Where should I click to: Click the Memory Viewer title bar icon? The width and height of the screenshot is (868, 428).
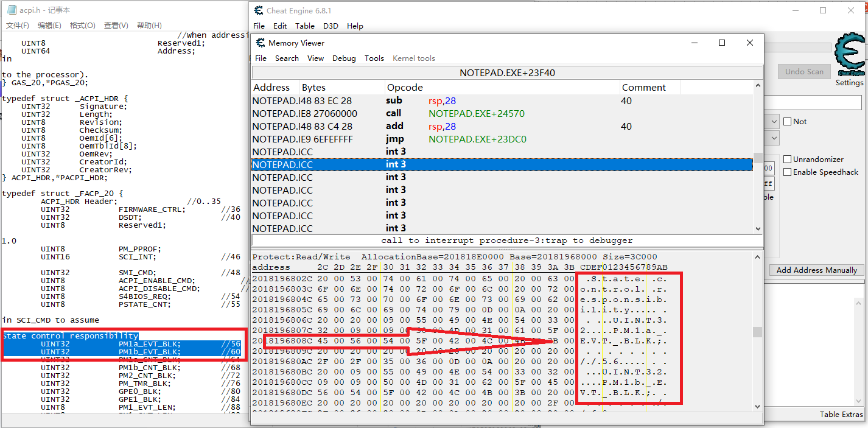[x=260, y=43]
